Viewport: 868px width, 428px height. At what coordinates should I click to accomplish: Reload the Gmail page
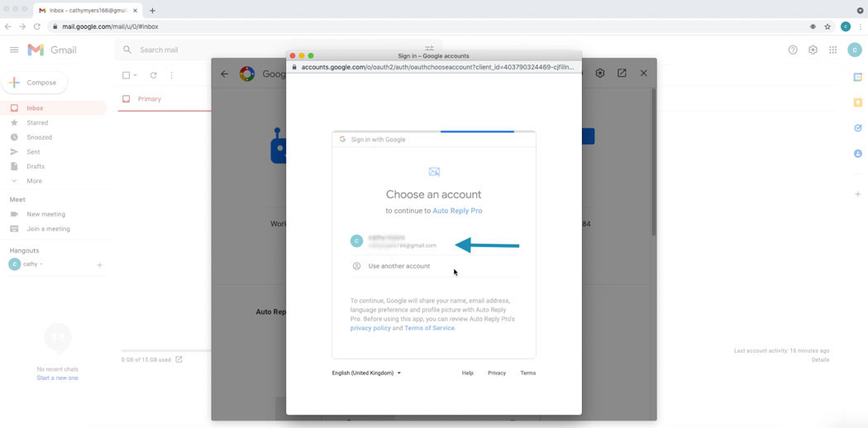[x=37, y=26]
